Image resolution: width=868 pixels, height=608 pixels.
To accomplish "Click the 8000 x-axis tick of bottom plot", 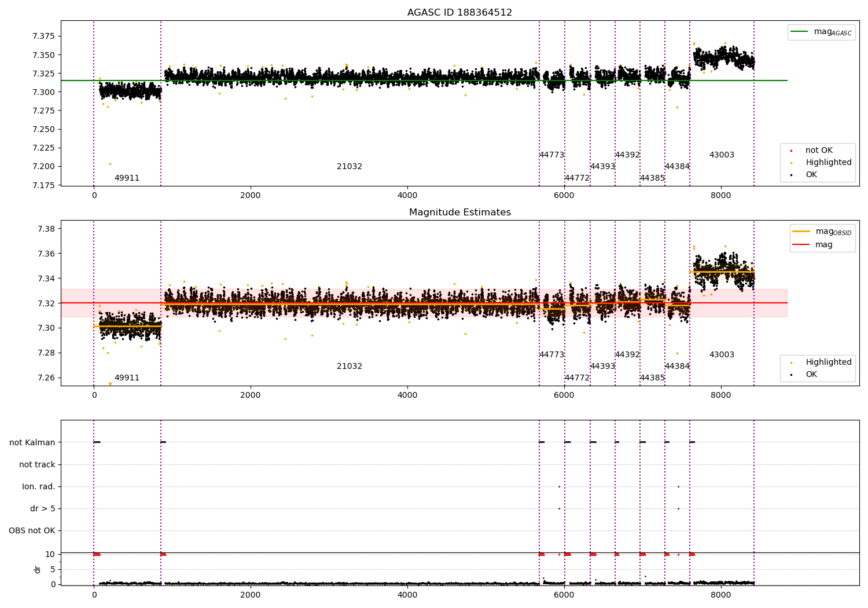I will 721,595.
